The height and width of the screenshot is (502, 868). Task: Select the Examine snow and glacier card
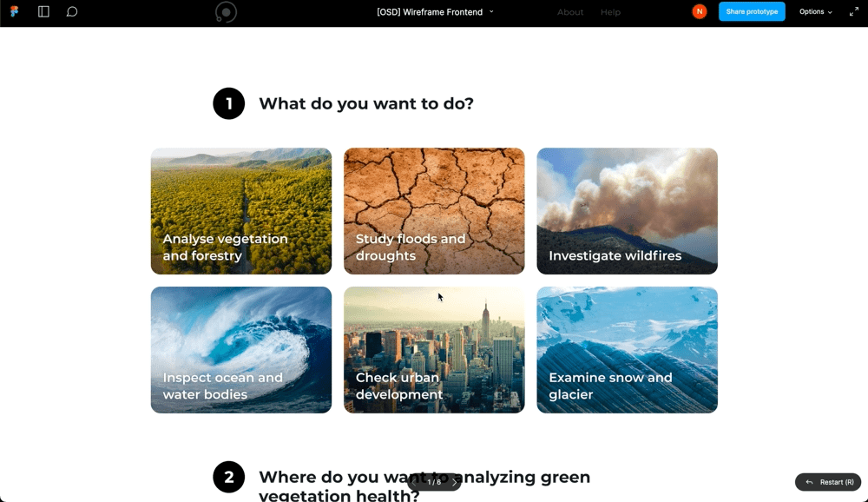coord(627,350)
